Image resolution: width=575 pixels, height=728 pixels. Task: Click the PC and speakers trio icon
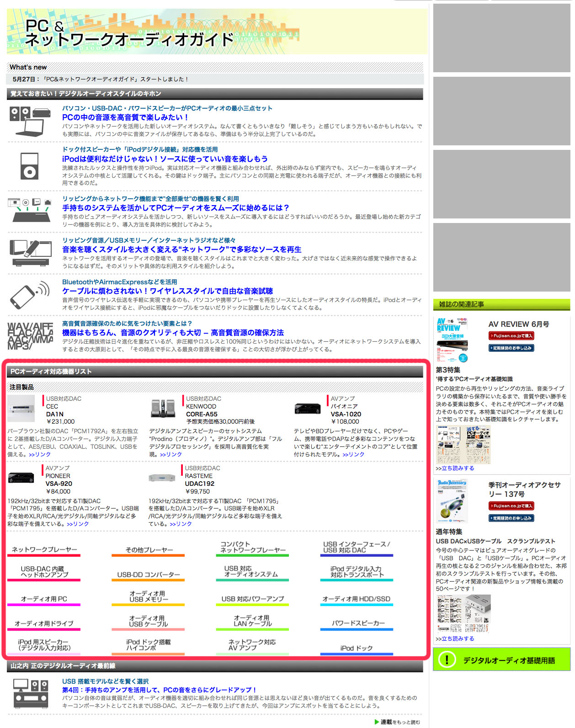coord(30,121)
